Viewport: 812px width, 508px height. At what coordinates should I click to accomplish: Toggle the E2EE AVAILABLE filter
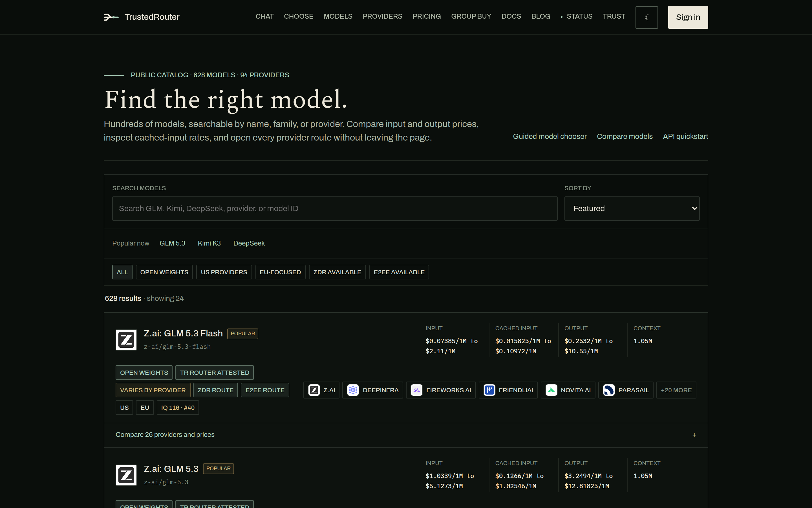[399, 272]
